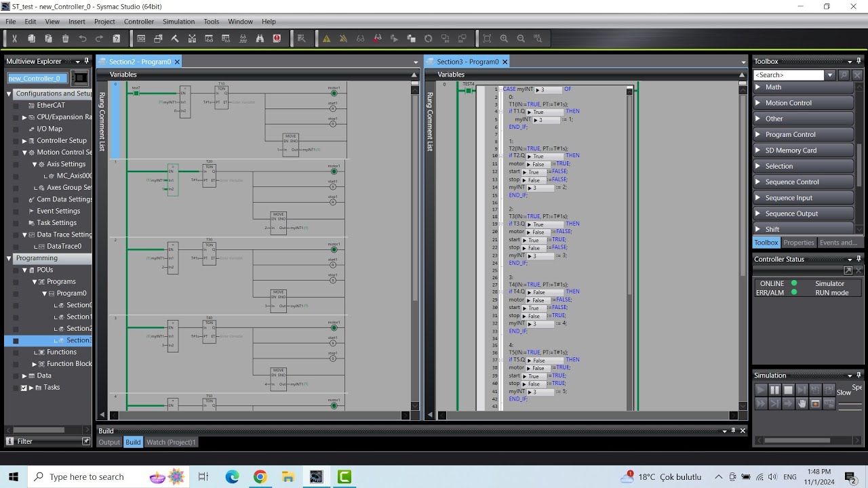Click the hand icon in Simulation panel
The image size is (868, 488).
point(802,403)
